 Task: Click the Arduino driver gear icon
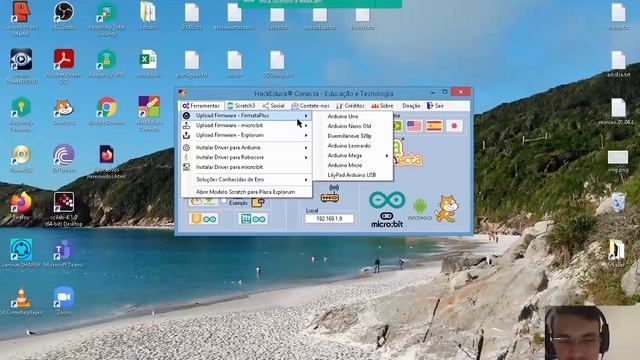(186, 147)
